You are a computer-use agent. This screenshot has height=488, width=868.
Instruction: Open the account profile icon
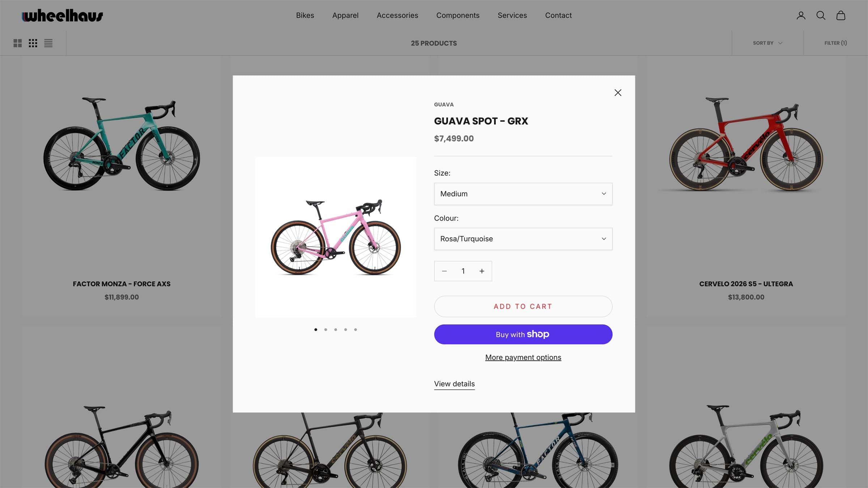(x=801, y=16)
